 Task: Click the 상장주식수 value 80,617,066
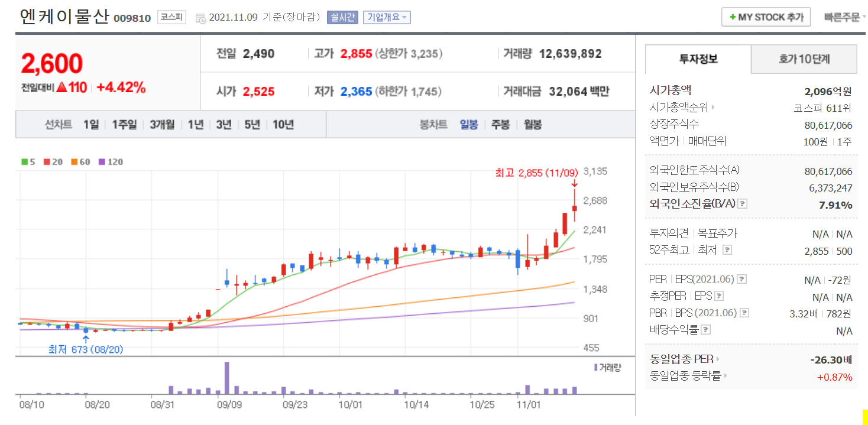coord(828,125)
